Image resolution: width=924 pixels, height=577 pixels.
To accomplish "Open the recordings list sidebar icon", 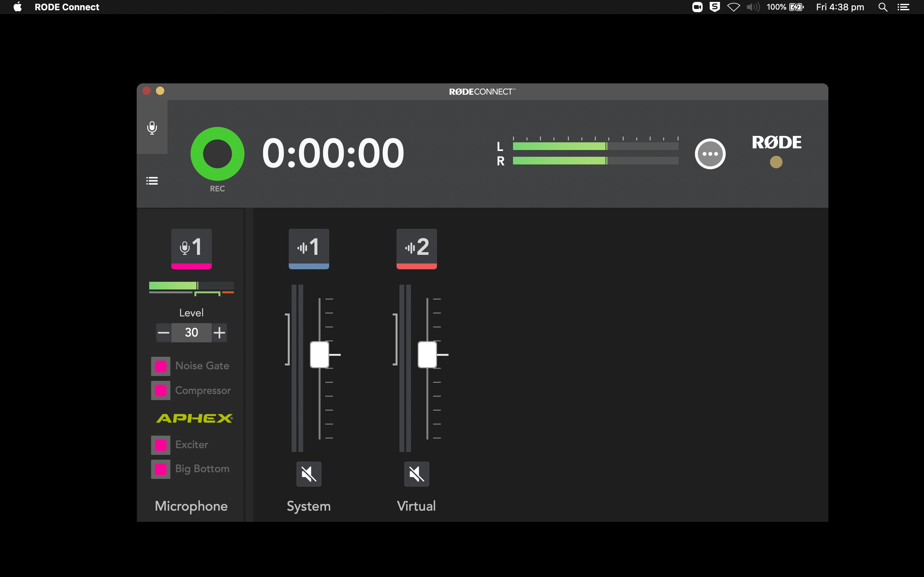I will click(x=152, y=180).
